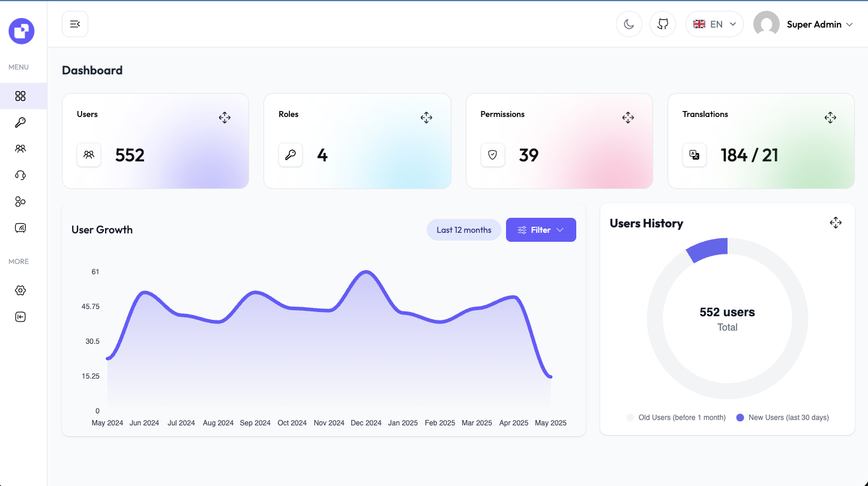Click the logout icon in sidebar
868x486 pixels.
(x=20, y=317)
